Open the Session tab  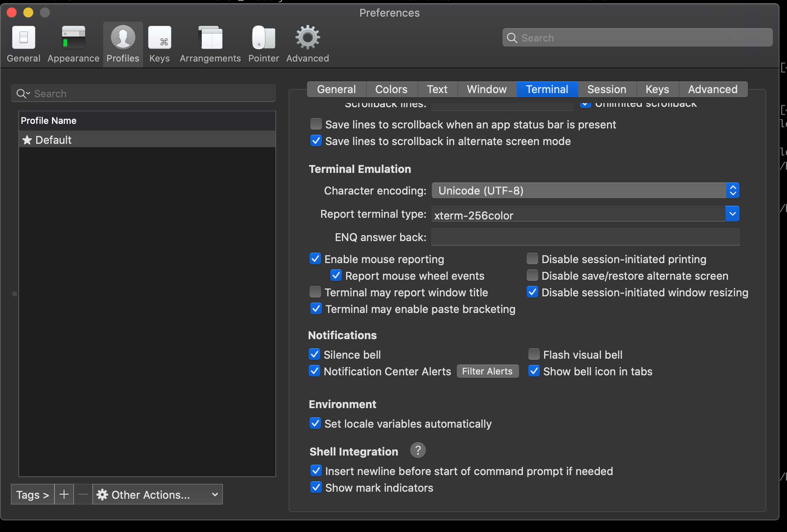[606, 89]
